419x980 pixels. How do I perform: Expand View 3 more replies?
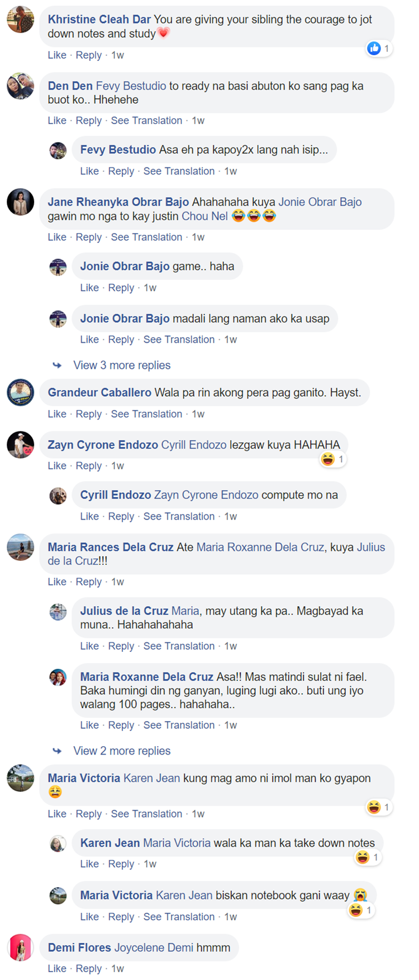122,365
